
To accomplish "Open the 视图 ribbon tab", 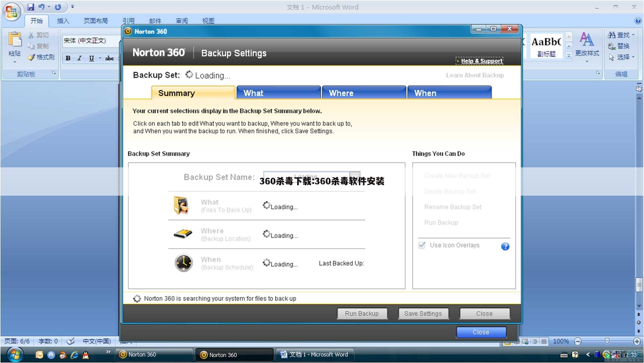I will coord(208,21).
